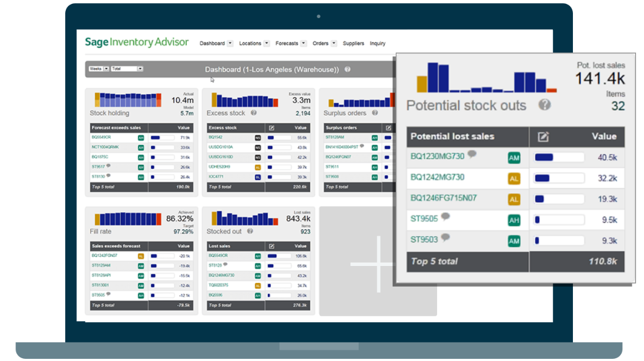
Task: Click the help icon next to Stocked out
Action: pos(250,231)
